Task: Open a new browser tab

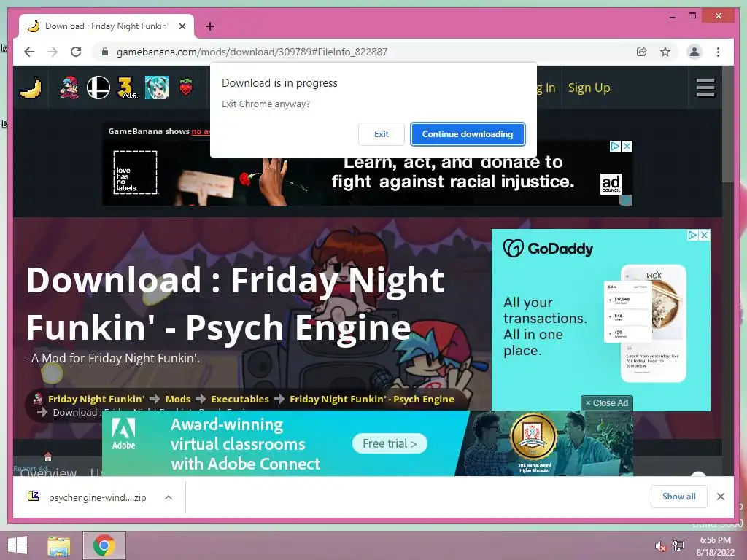Action: pos(210,26)
